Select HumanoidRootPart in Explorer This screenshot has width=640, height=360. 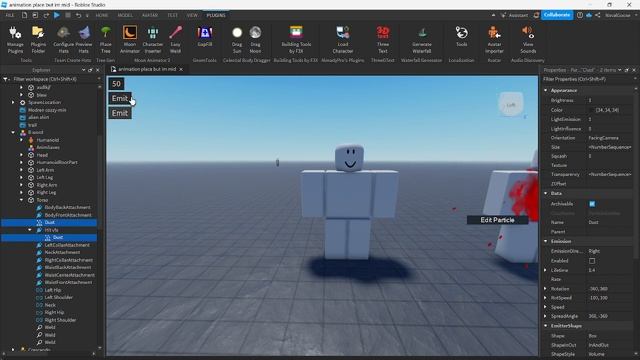57,162
